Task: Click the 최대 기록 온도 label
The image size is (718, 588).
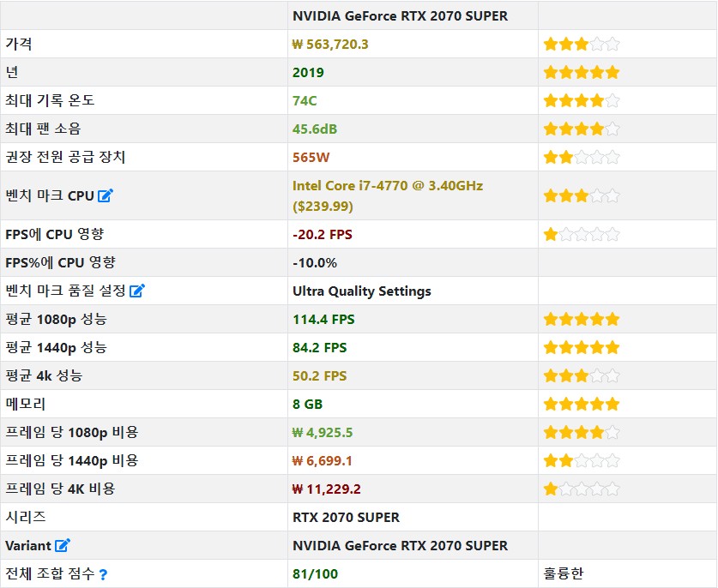Action: pyautogui.click(x=50, y=100)
